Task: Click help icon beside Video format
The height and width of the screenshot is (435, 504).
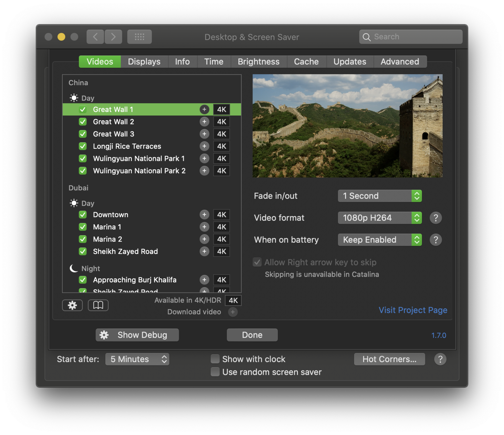Action: (436, 218)
